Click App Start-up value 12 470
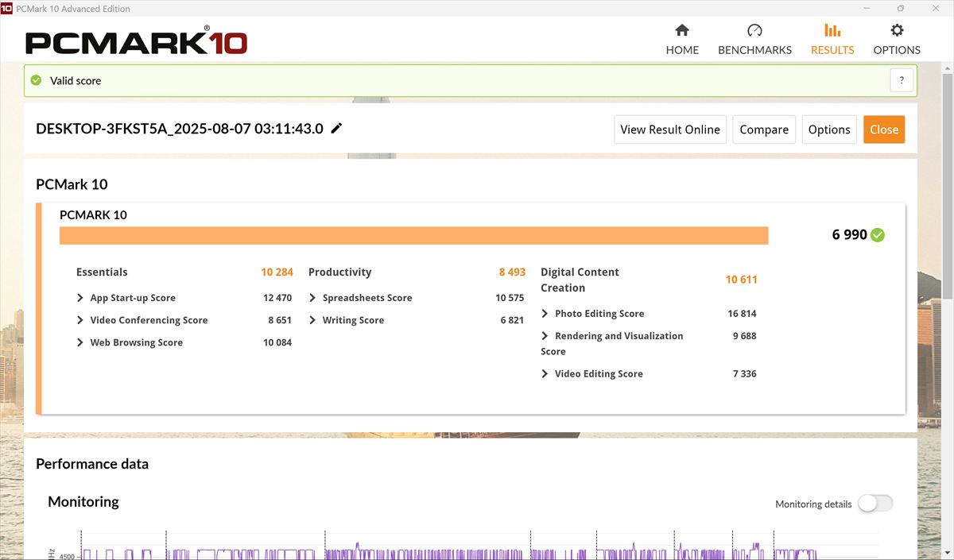The width and height of the screenshot is (954, 560). coord(277,298)
